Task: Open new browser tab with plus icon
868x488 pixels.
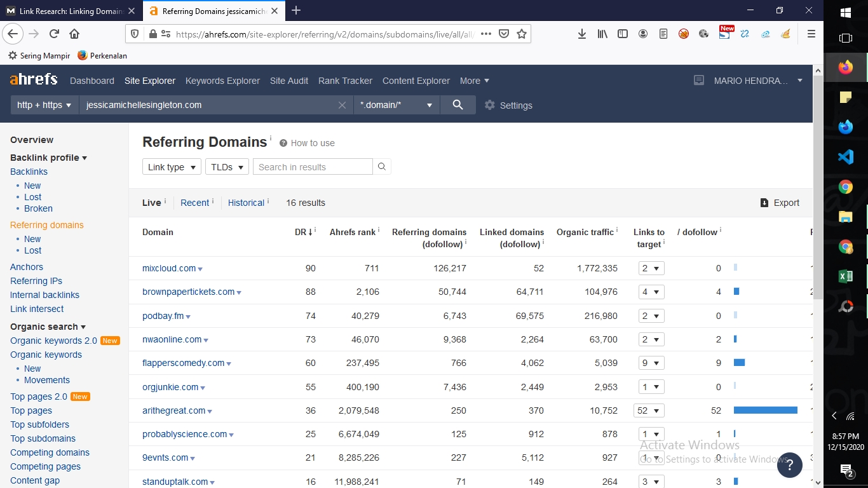Action: click(296, 10)
